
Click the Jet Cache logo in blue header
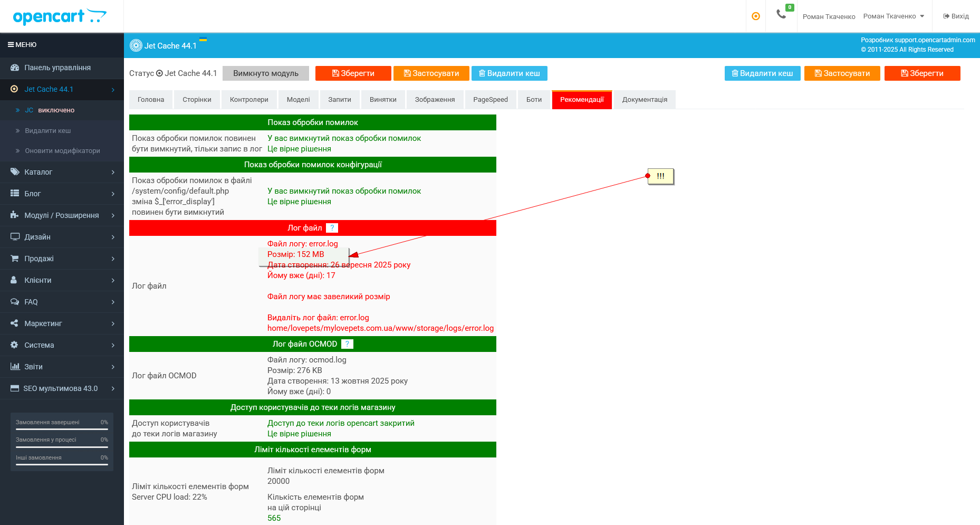[x=136, y=45]
